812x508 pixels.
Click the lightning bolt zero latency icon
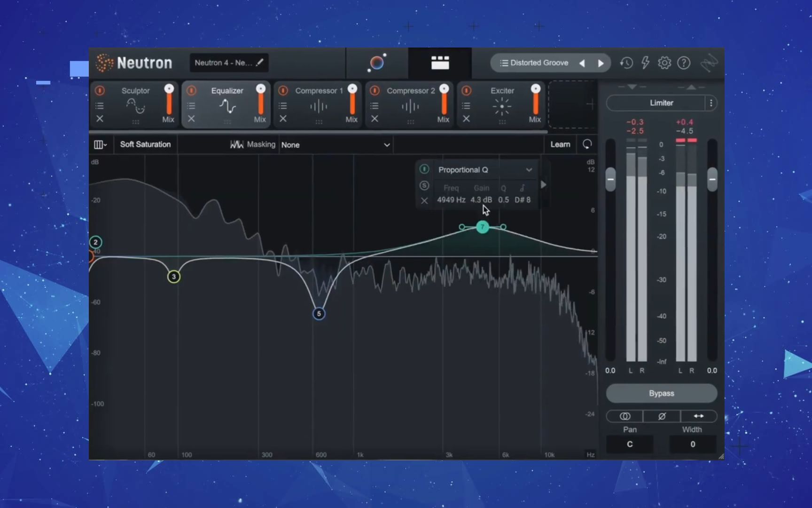click(x=645, y=63)
